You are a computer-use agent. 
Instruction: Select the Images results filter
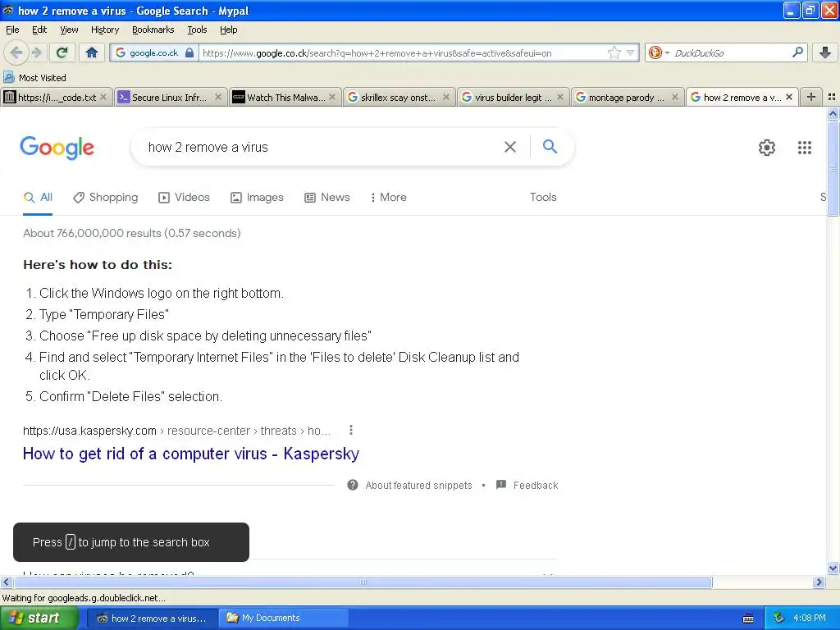coord(257,197)
